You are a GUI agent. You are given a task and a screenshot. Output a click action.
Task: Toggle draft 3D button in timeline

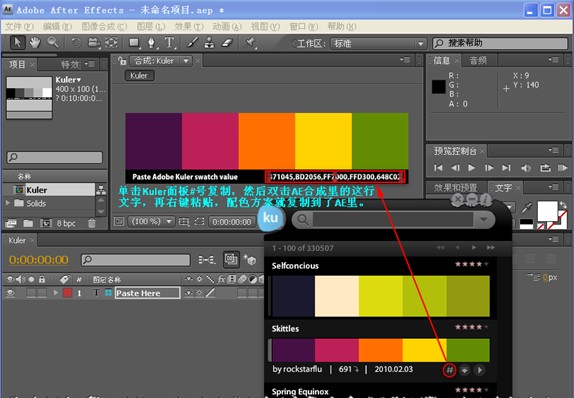[250, 260]
